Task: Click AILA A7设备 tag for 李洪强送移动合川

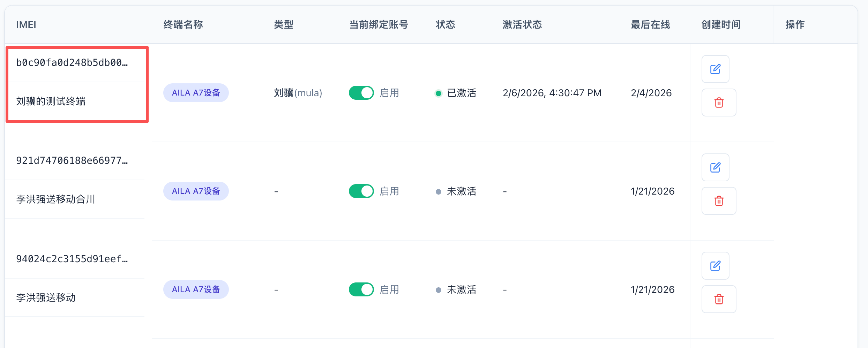Action: click(196, 191)
